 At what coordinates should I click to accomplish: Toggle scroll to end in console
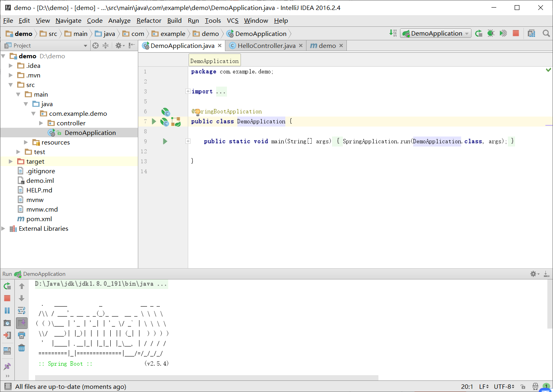[x=22, y=323]
